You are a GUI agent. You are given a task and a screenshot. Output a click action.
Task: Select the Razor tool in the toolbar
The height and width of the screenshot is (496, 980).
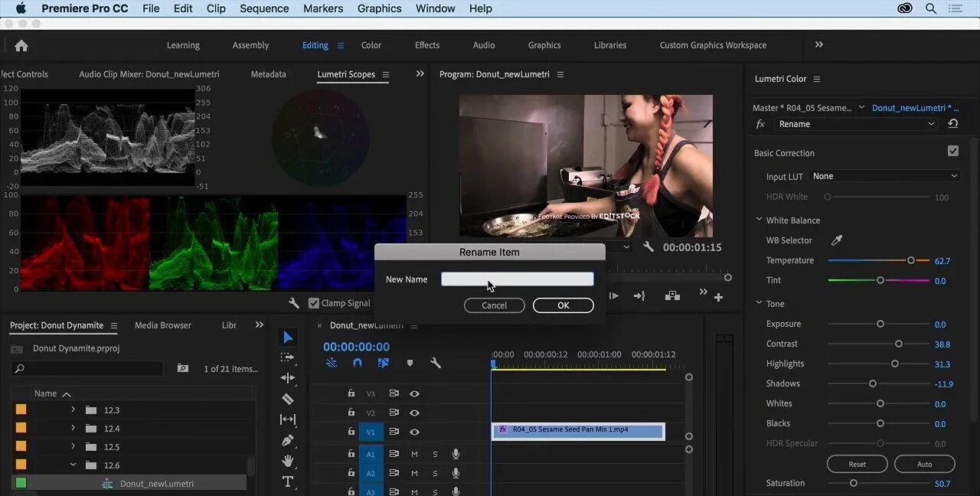pos(288,399)
